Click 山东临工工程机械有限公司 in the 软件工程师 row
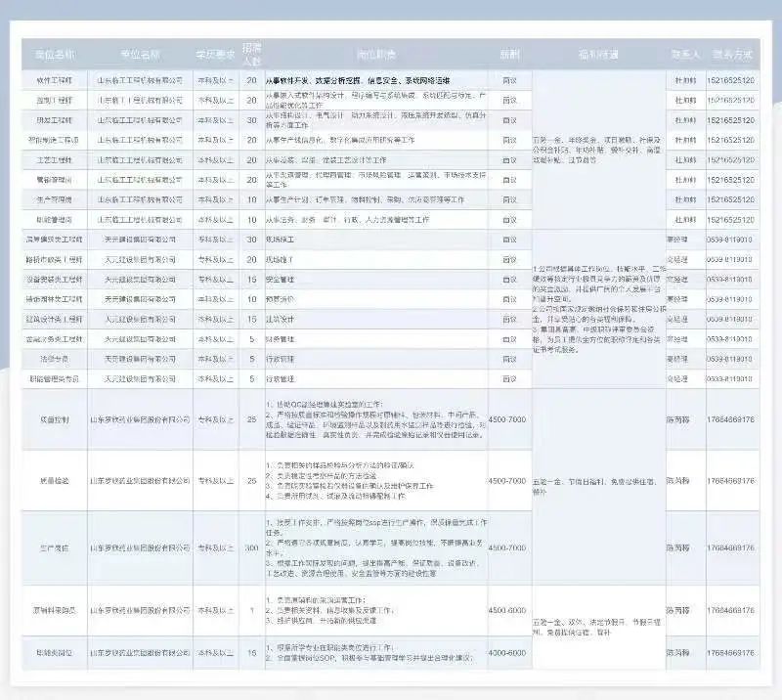The width and height of the screenshot is (782, 700). (x=140, y=80)
